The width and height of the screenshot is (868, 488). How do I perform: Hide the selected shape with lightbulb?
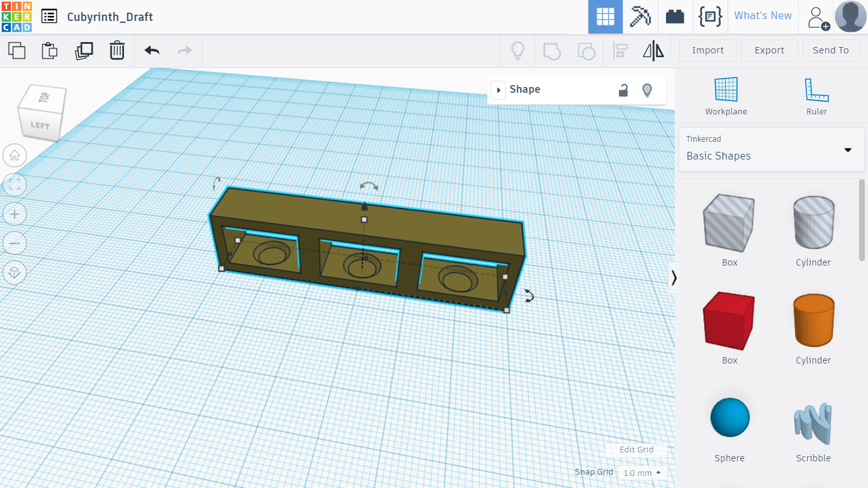tap(647, 90)
